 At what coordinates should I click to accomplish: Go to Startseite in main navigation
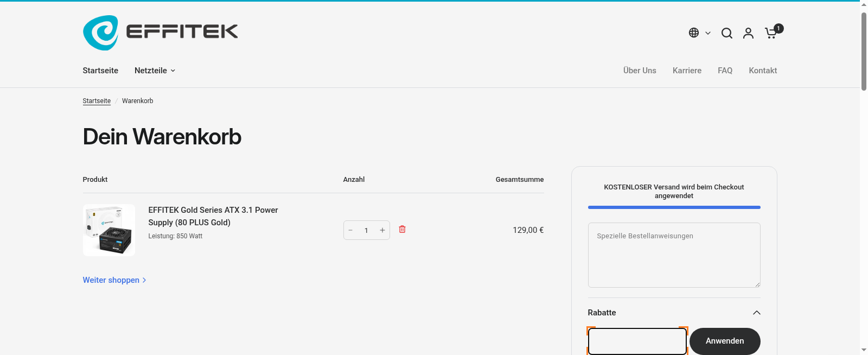[100, 71]
